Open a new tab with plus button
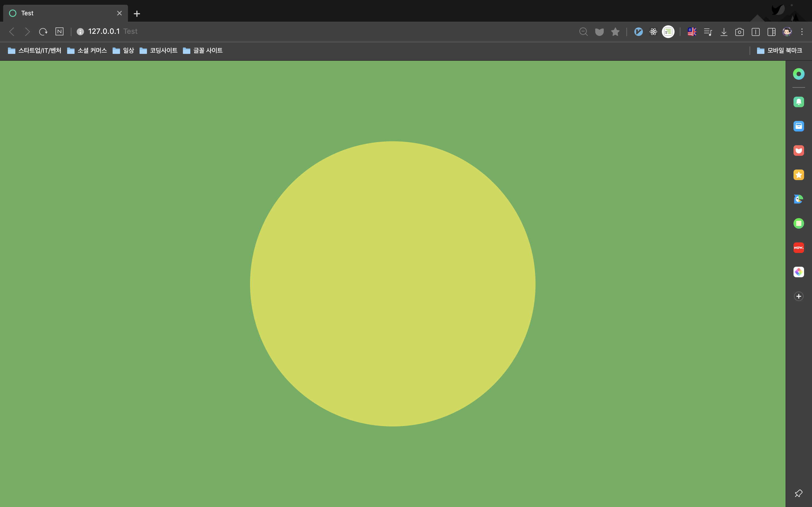Viewport: 812px width, 507px height. pos(137,14)
